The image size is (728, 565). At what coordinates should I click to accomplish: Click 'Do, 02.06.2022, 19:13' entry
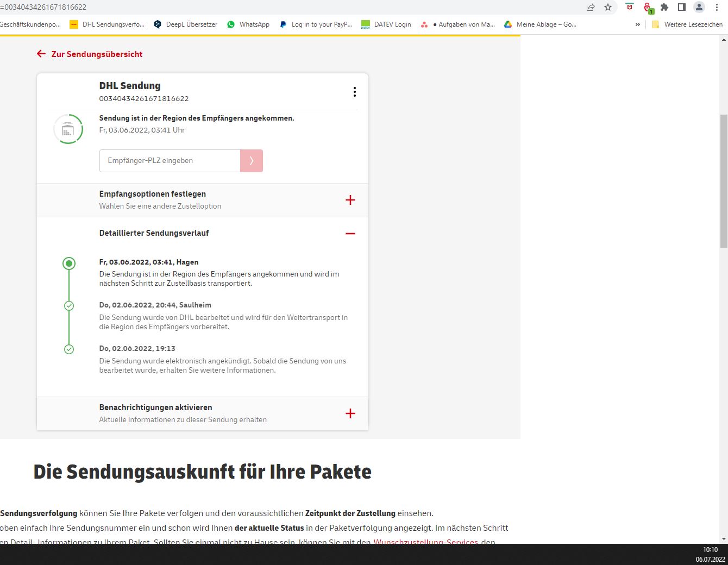click(137, 349)
